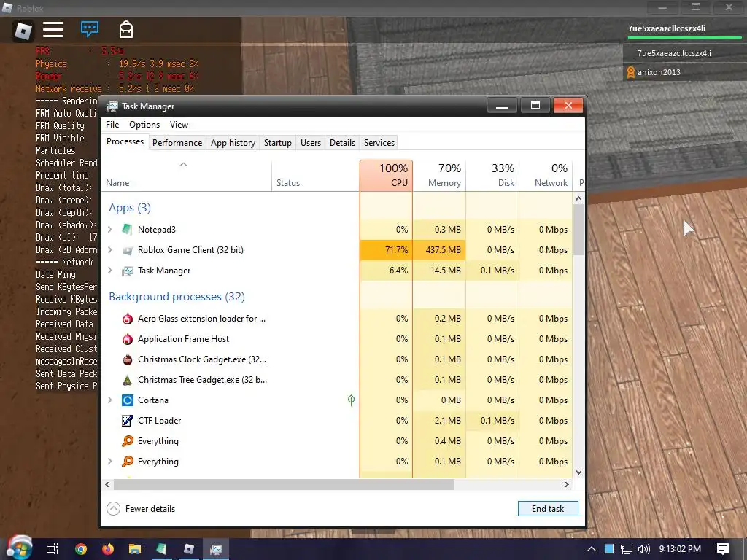The height and width of the screenshot is (560, 747).
Task: Open the volume control in system tray
Action: point(643,549)
